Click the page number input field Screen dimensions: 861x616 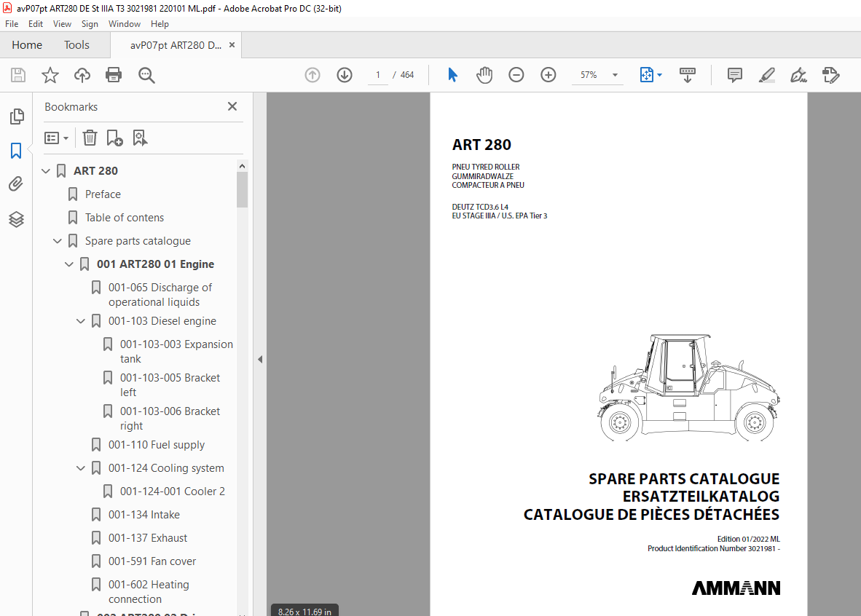[378, 75]
